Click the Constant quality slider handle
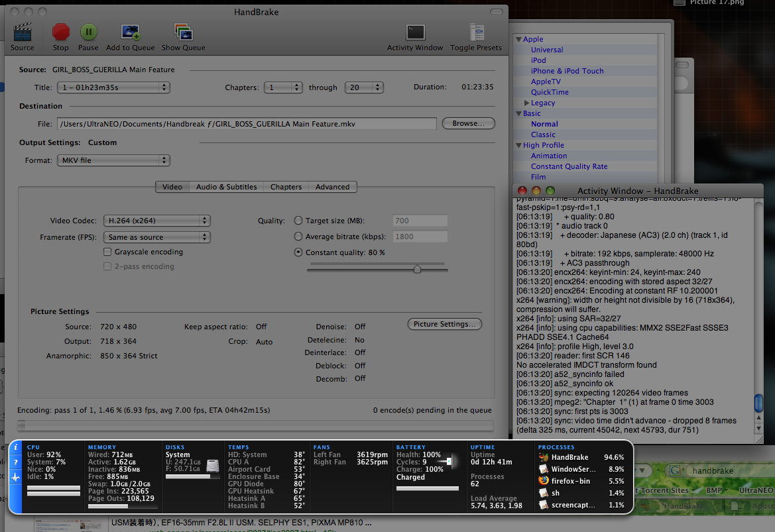This screenshot has width=775, height=532. pyautogui.click(x=417, y=269)
